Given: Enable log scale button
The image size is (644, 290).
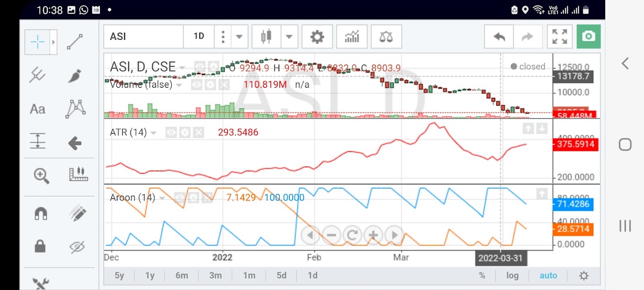Looking at the screenshot, I should point(512,275).
